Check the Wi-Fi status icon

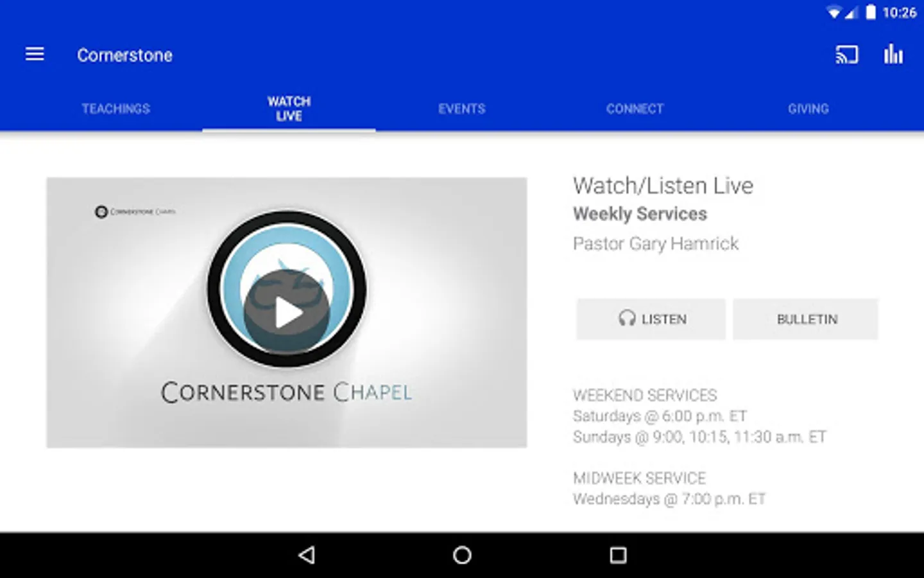point(834,12)
